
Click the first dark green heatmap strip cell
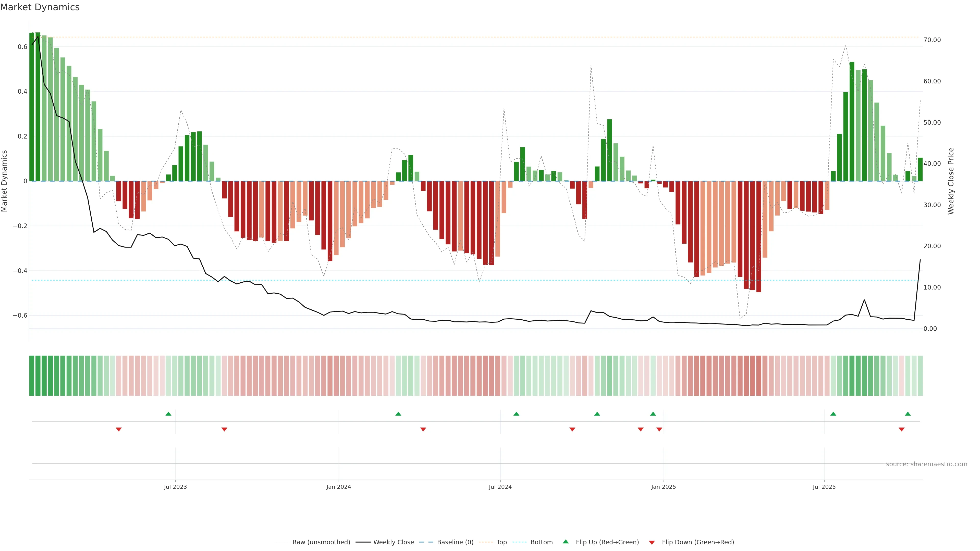32,375
